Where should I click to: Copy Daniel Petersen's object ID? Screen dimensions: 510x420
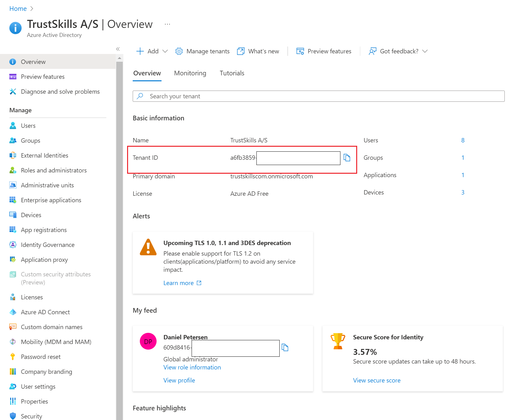[285, 347]
